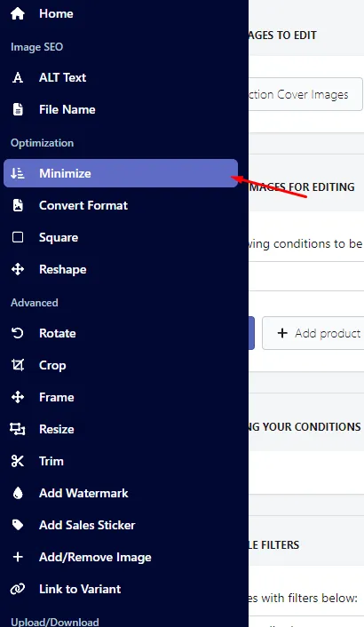
Task: Select the Trim scissors icon
Action: click(18, 461)
